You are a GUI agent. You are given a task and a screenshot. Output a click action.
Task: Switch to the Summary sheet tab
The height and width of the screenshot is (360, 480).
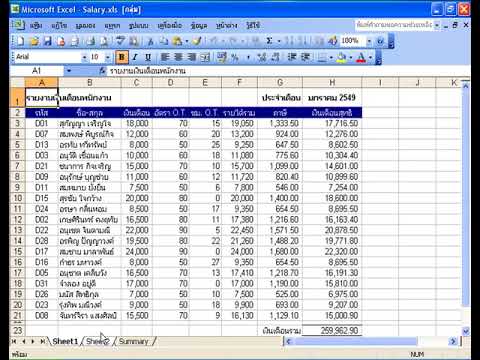[x=133, y=341]
